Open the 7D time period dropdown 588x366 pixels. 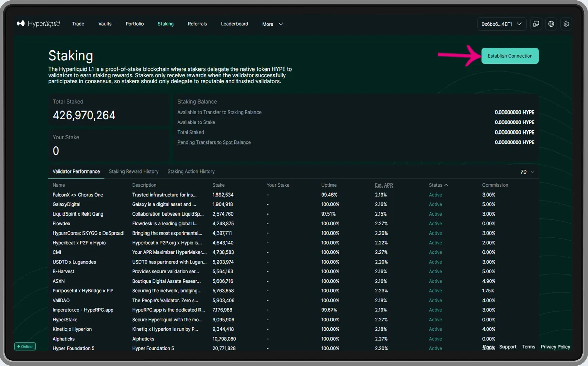[527, 172]
